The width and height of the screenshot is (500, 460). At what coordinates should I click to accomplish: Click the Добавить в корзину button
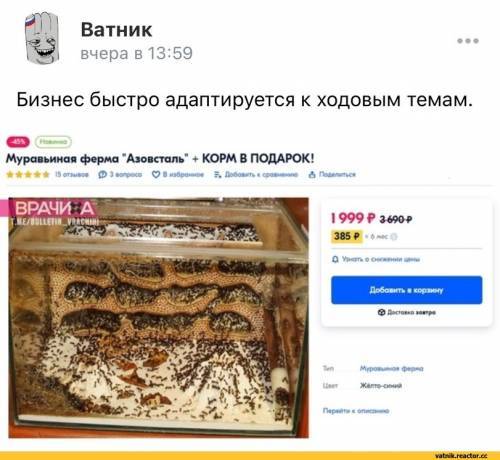pos(406,290)
